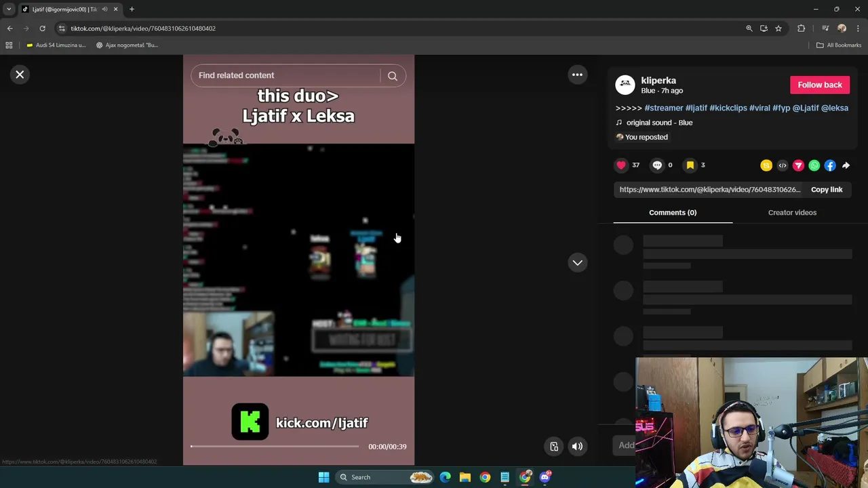Open Ajax nogometaš bookmark
This screenshot has height=488, width=868.
coord(127,45)
